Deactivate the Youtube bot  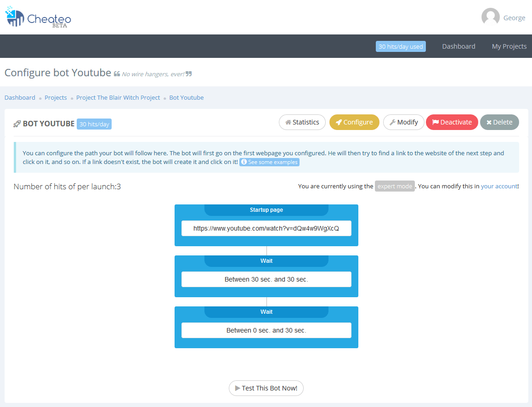[452, 122]
